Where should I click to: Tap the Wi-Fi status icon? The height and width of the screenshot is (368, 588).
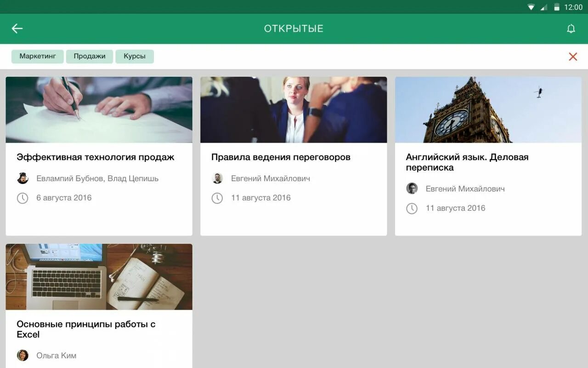[x=531, y=7]
